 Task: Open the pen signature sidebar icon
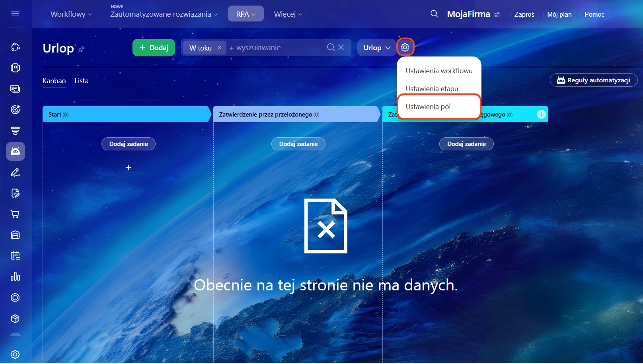point(15,172)
